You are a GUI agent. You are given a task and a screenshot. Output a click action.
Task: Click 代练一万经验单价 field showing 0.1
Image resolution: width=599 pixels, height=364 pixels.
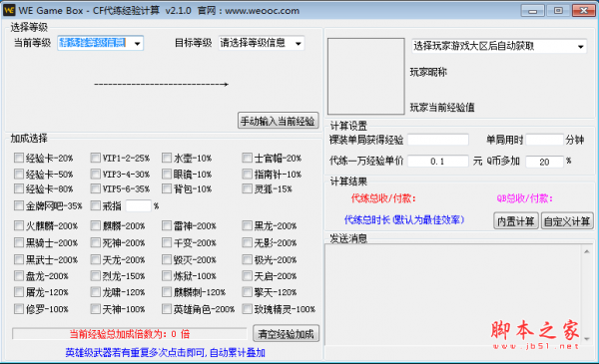(x=438, y=161)
